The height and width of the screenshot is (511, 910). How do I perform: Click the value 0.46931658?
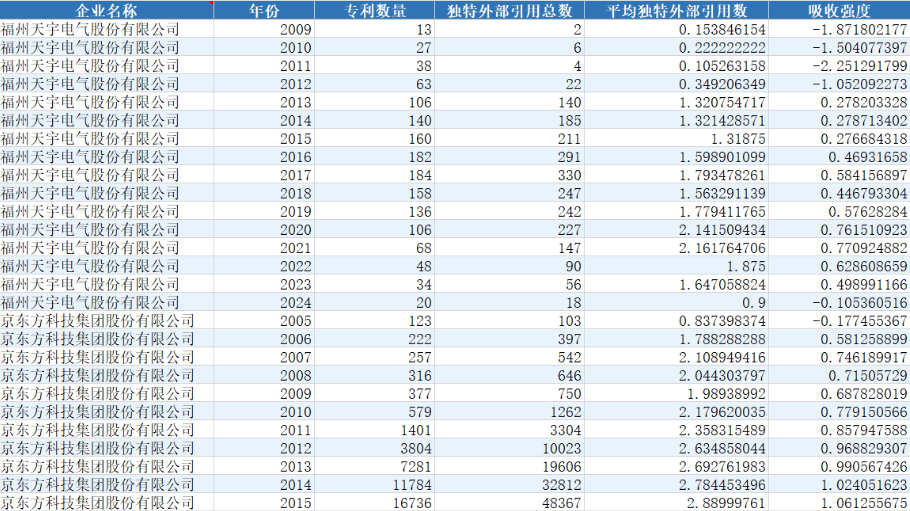839,157
